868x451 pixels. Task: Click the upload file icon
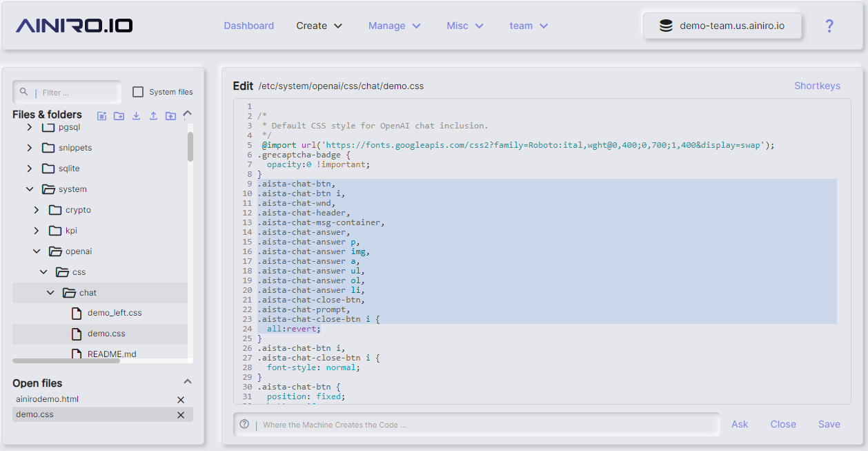point(154,116)
